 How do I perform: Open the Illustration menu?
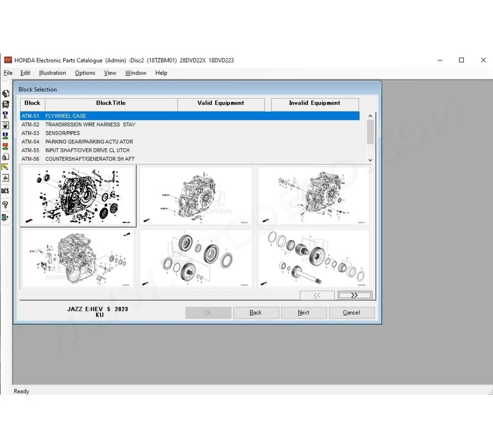pyautogui.click(x=52, y=73)
